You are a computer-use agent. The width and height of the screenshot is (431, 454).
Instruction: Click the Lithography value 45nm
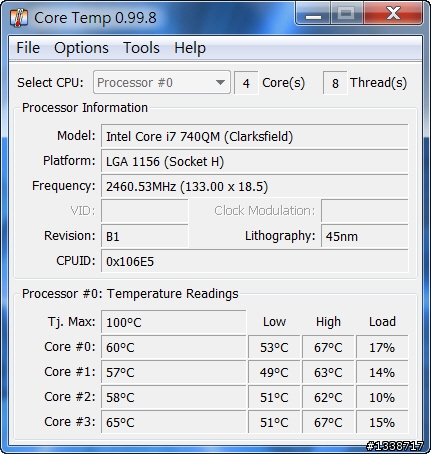point(365,236)
